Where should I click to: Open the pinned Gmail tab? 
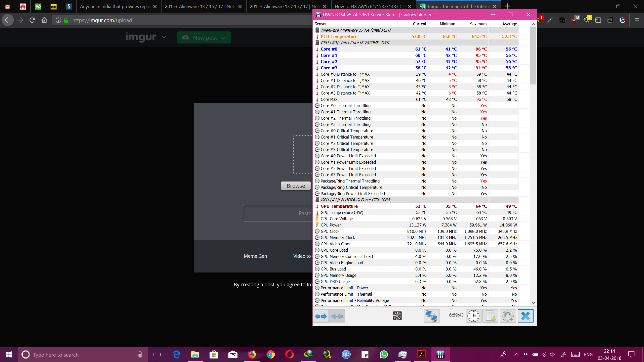[8, 6]
